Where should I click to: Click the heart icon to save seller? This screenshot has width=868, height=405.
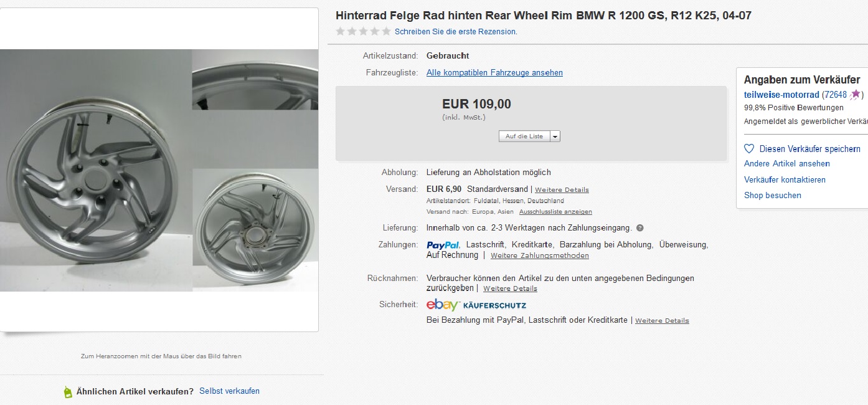749,149
